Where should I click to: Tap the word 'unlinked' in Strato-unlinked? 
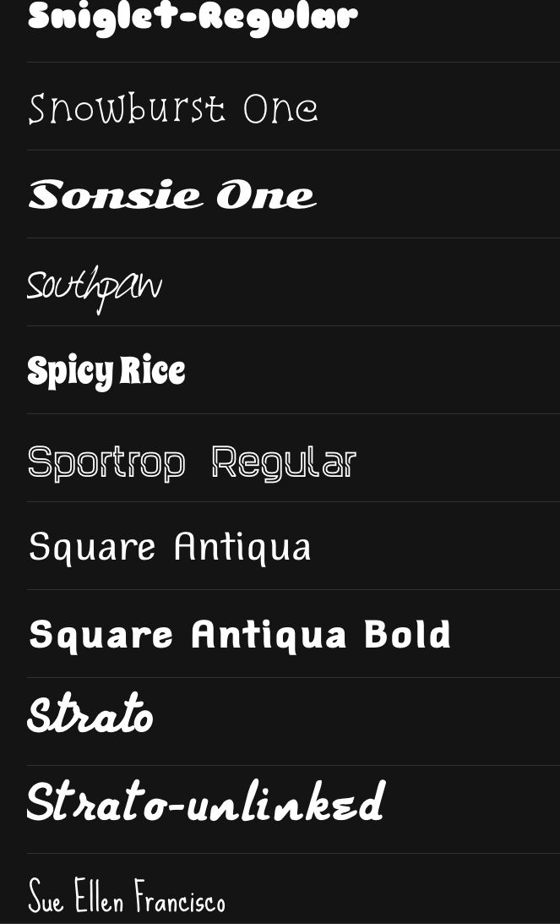(x=286, y=801)
